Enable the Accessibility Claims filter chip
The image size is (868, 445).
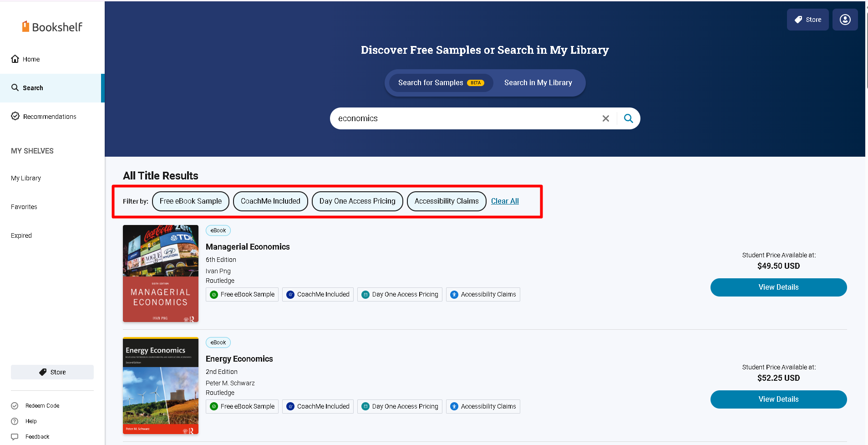coord(446,201)
